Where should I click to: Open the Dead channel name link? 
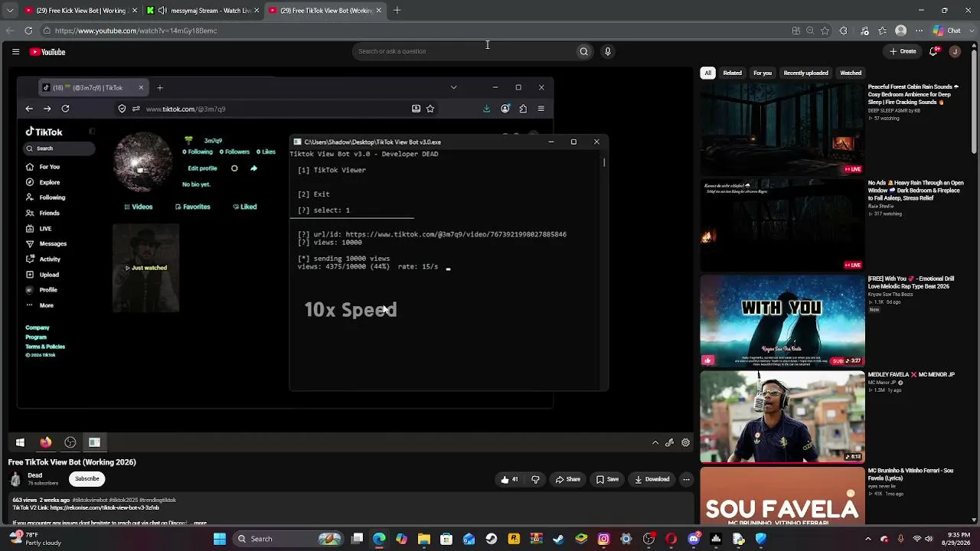[35, 475]
